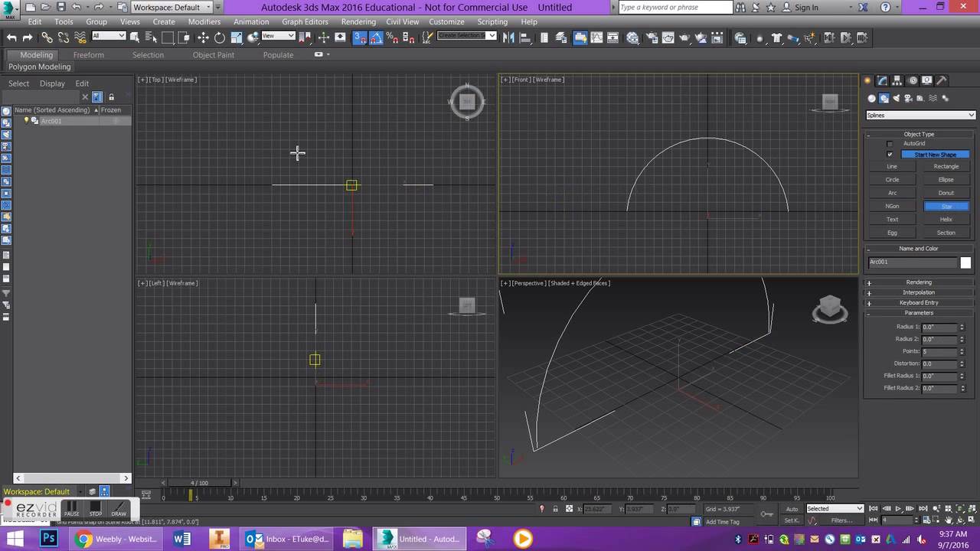
Task: Toggle the Angle Snap icon
Action: 376,37
